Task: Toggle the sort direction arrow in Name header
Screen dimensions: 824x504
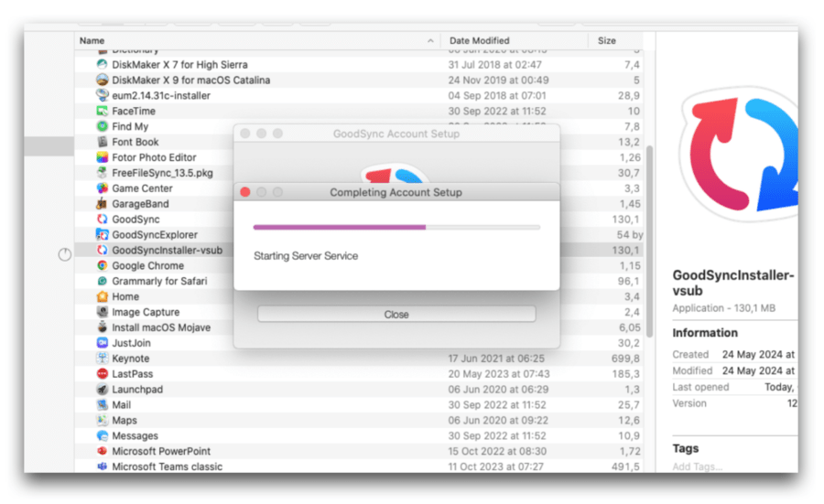Action: [430, 40]
